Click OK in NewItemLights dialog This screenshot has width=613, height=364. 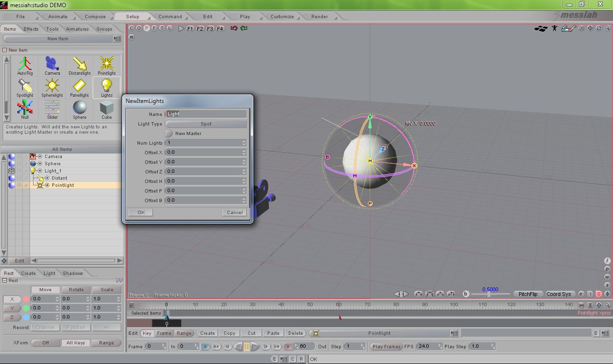click(141, 212)
